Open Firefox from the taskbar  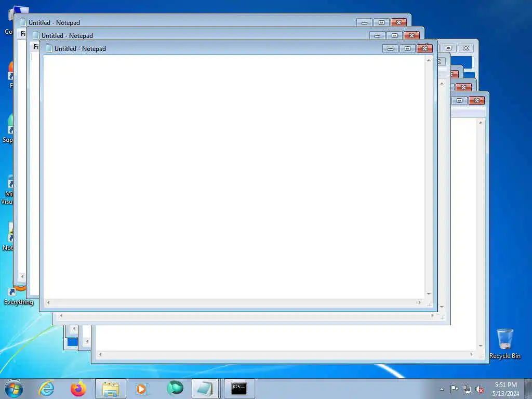(x=78, y=389)
